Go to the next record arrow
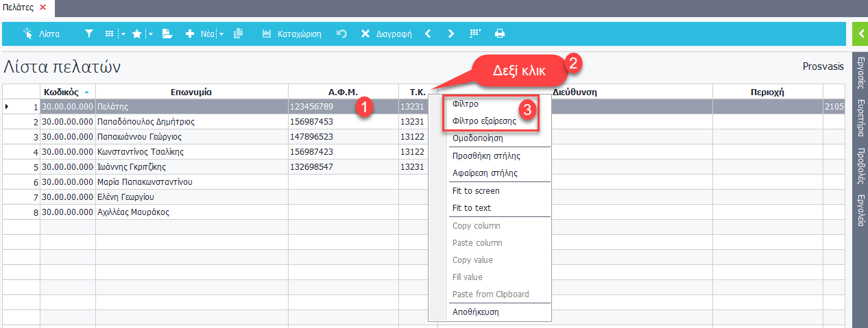Screen dimensions: 868x328 pos(450,34)
